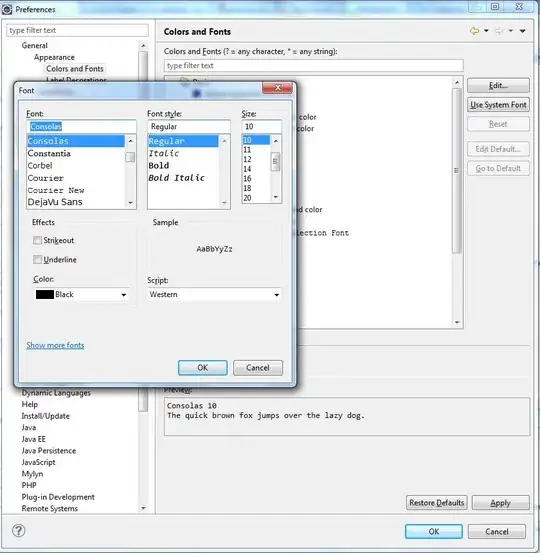Click the Size input field
Viewport: 540px width, 553px height.
[261, 126]
